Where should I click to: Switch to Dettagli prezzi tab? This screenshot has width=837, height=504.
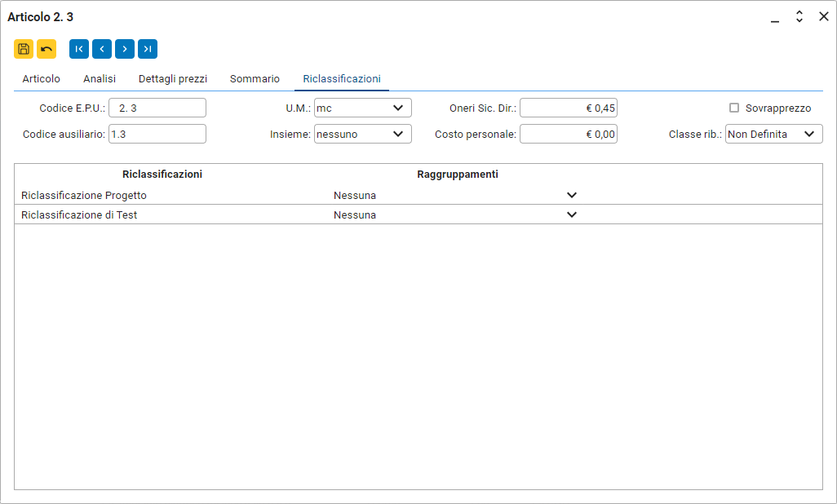click(173, 79)
